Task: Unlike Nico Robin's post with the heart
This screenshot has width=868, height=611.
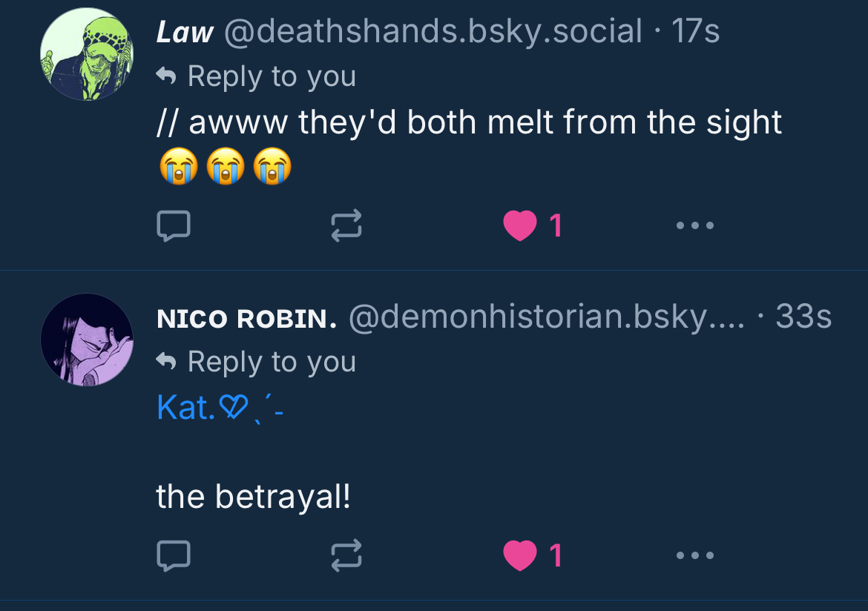Action: (x=520, y=555)
